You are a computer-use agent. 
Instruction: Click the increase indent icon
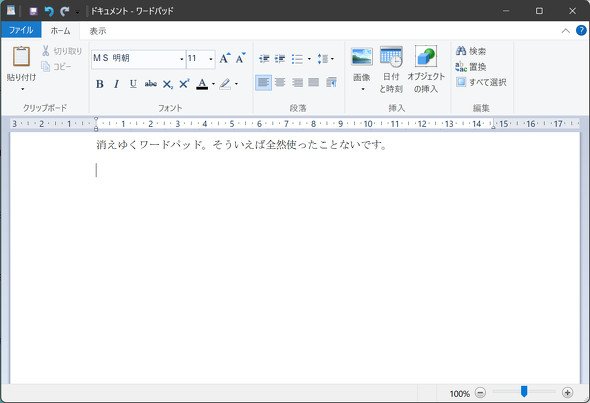(280, 59)
